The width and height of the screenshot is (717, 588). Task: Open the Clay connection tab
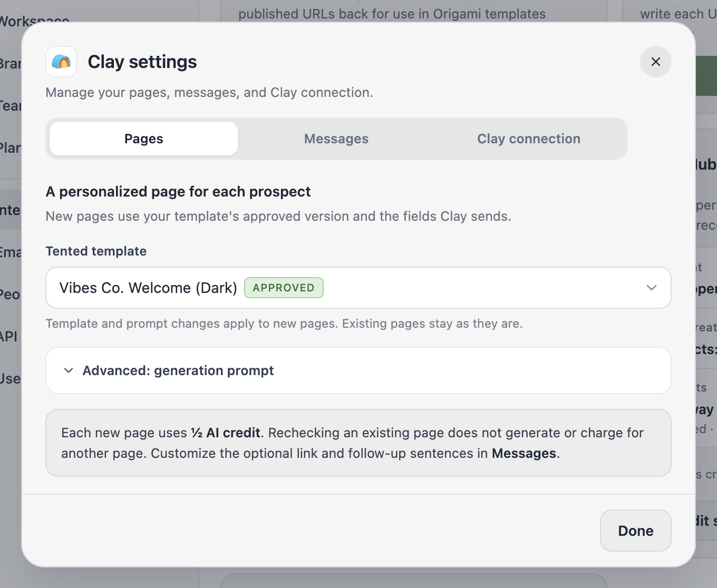(529, 139)
